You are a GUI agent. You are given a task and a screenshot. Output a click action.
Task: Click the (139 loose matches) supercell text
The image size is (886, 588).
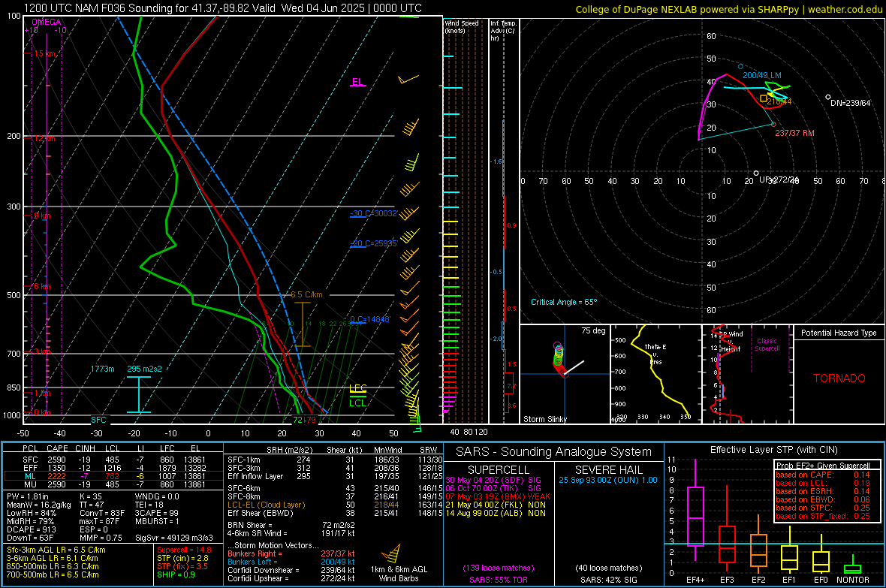click(x=499, y=568)
